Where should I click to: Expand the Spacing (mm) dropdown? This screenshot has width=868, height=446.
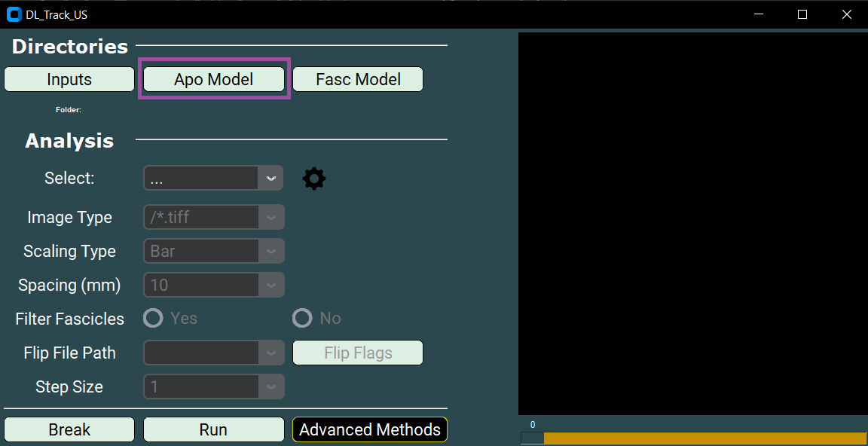(271, 285)
